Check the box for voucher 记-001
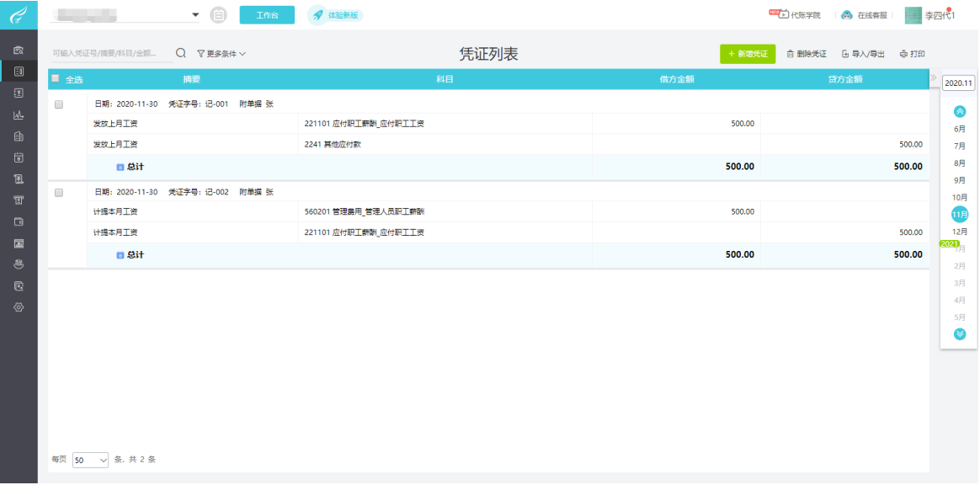Screen dimensions: 980x485 59,104
